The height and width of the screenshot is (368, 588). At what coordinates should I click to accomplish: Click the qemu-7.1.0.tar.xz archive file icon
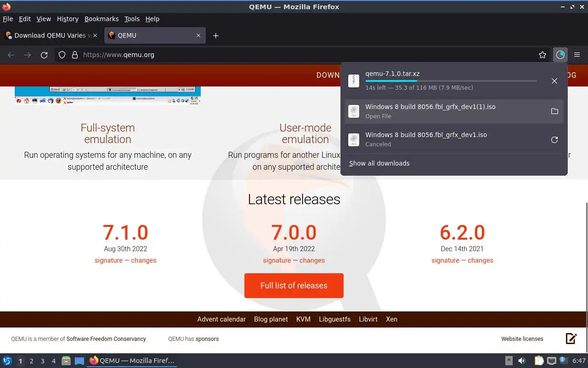pyautogui.click(x=353, y=81)
